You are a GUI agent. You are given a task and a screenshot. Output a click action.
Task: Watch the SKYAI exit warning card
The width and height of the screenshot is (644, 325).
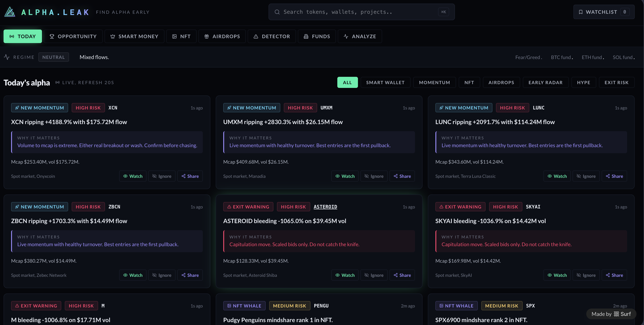[x=557, y=275]
